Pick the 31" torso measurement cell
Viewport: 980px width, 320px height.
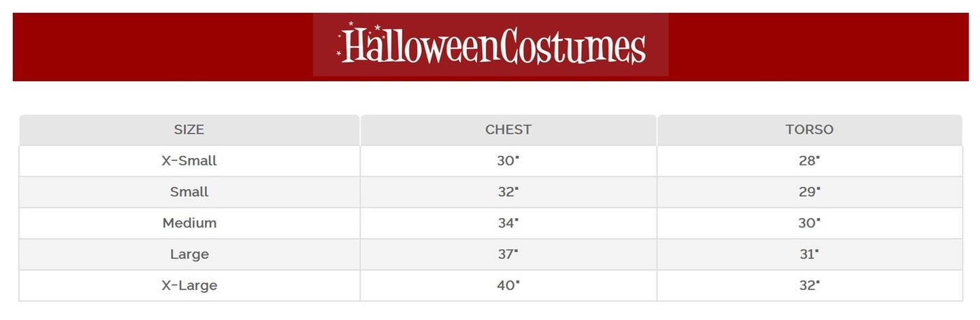click(x=809, y=255)
